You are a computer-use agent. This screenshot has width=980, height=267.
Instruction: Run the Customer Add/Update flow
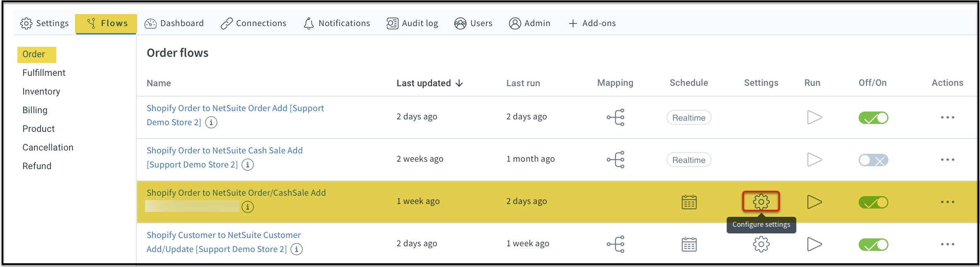[814, 244]
